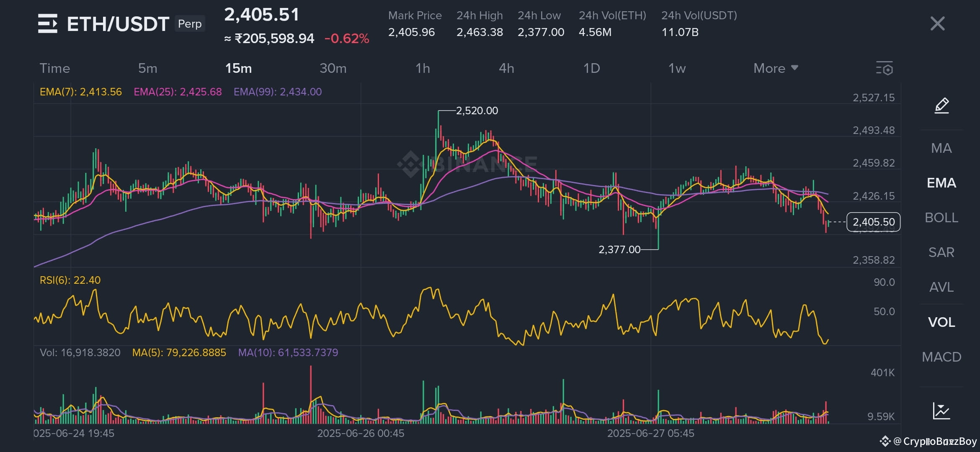This screenshot has width=980, height=452.
Task: Choose the 4h timeframe
Action: [506, 68]
